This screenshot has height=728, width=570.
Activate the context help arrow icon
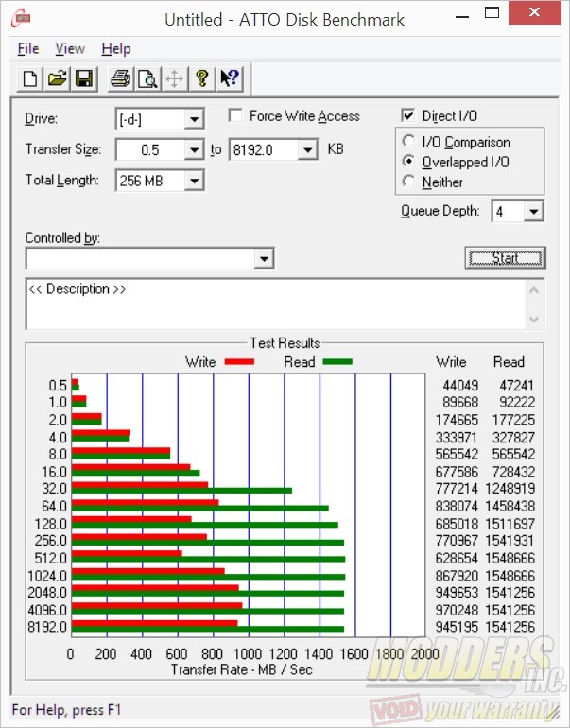pos(229,78)
